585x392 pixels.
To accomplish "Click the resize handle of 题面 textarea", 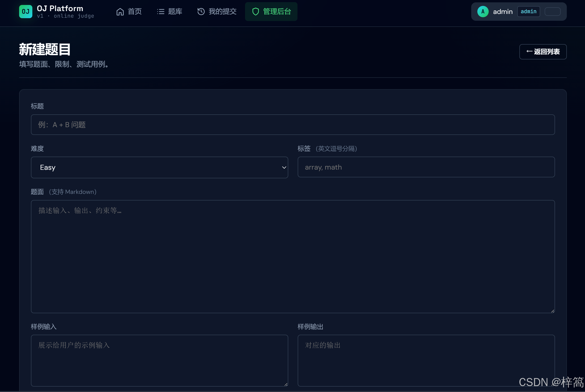I will point(552,311).
